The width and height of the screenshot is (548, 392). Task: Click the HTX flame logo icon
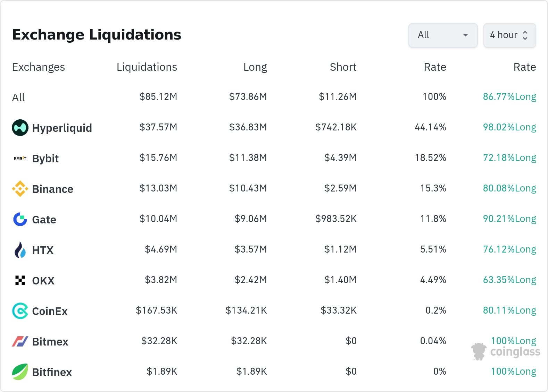coord(20,250)
